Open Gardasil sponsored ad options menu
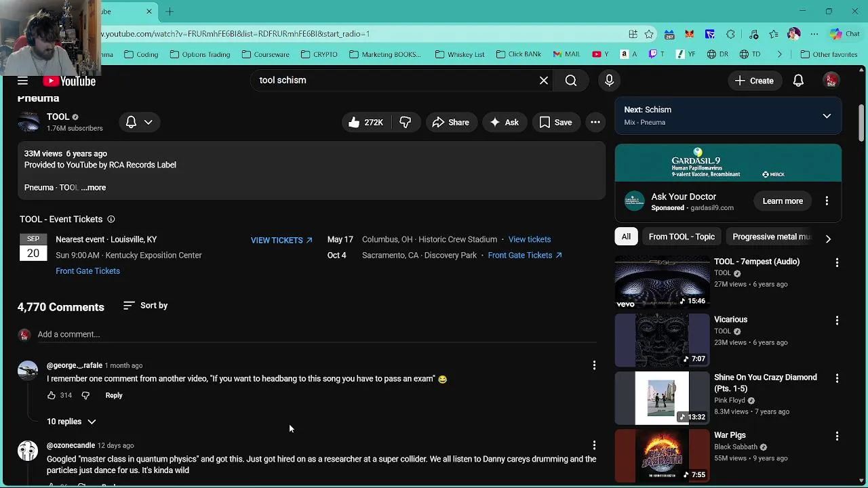The width and height of the screenshot is (868, 488). tap(827, 201)
